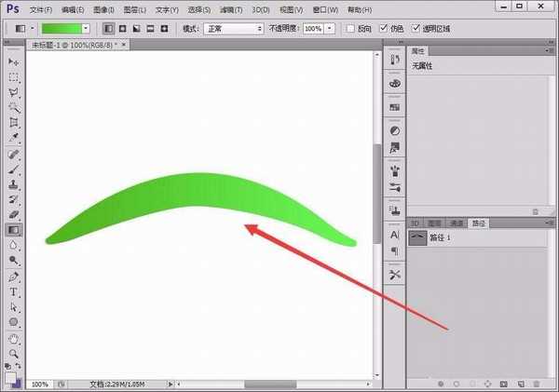Select the Zoom tool
Image resolution: width=559 pixels, height=392 pixels.
point(14,353)
